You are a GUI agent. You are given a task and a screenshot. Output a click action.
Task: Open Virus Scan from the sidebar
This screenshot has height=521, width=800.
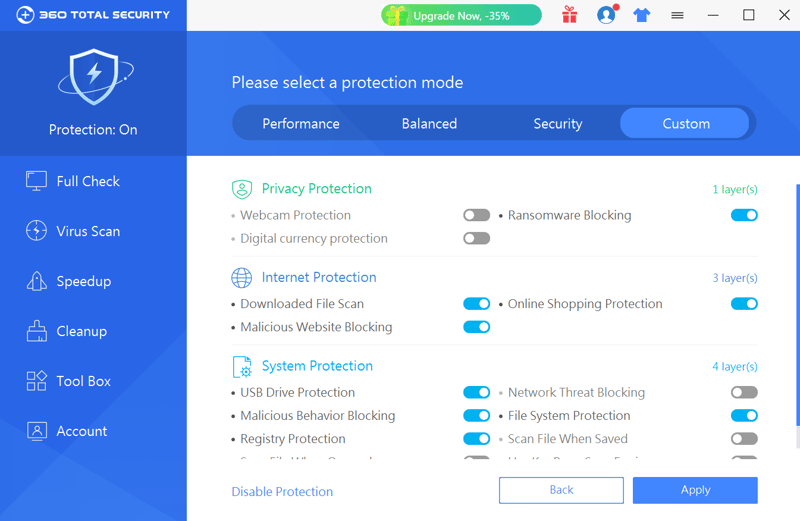73,231
